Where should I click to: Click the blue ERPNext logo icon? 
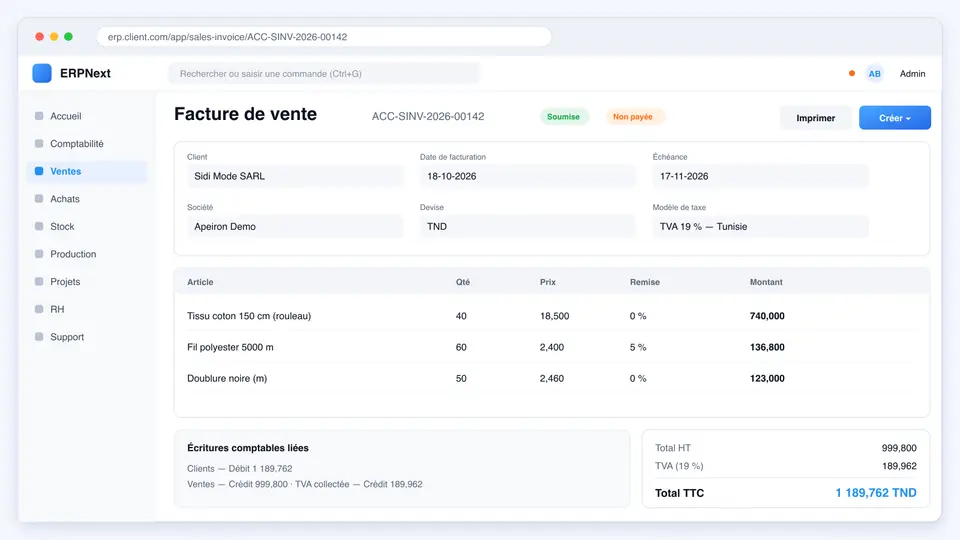click(42, 73)
